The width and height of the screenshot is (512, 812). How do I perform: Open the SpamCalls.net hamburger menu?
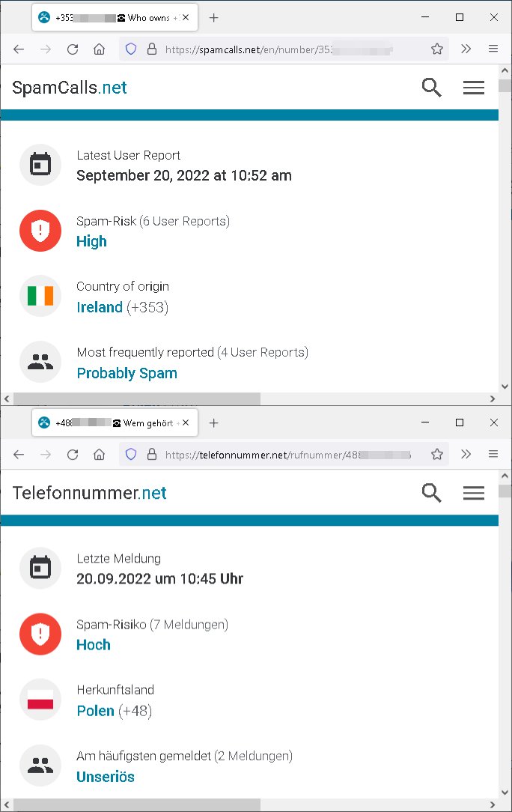tap(474, 88)
